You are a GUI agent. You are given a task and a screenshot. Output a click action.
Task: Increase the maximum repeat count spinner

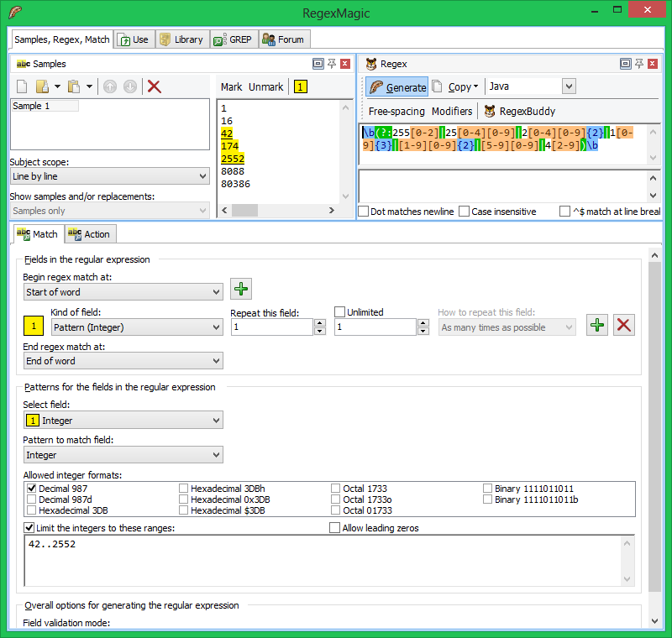(x=423, y=323)
